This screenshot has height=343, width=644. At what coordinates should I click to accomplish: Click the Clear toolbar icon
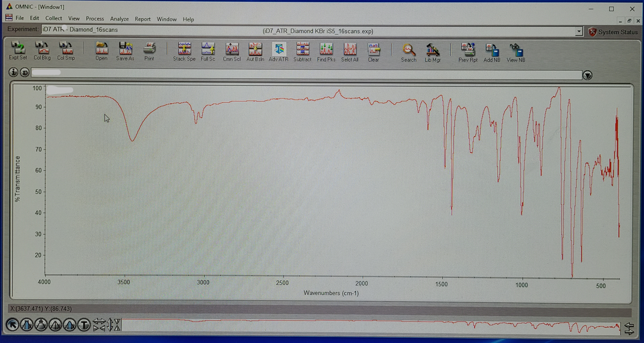coord(373,52)
